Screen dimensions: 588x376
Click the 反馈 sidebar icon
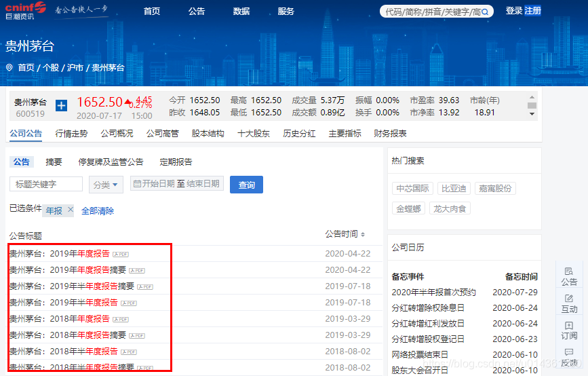tap(569, 357)
